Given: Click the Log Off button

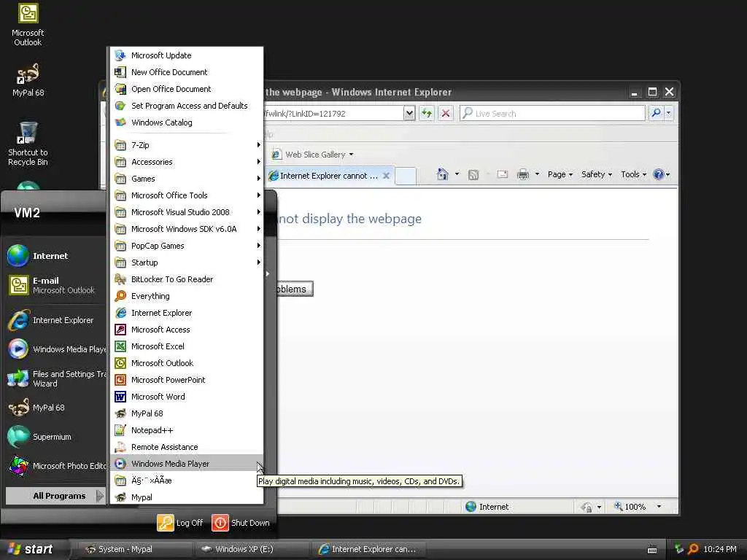Looking at the screenshot, I should (181, 523).
